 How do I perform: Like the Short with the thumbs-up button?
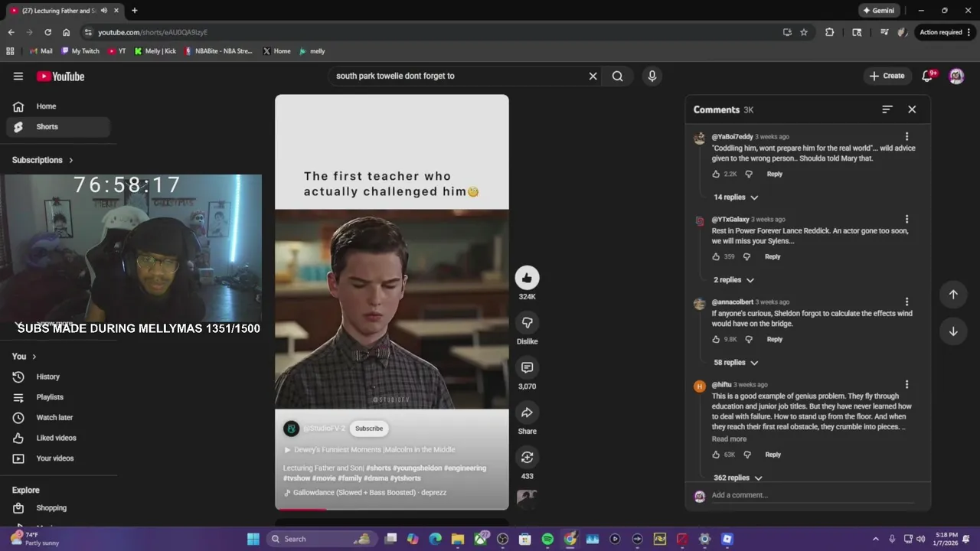coord(527,278)
